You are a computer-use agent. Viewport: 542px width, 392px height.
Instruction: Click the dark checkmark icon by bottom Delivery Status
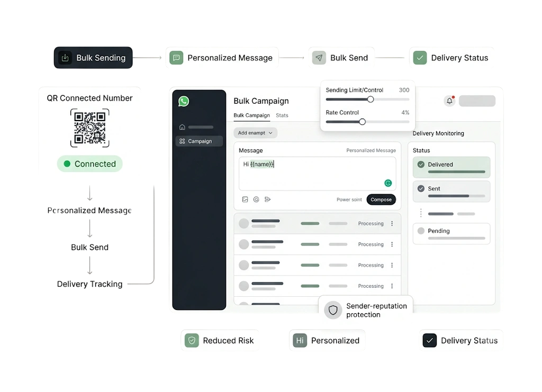pyautogui.click(x=430, y=341)
